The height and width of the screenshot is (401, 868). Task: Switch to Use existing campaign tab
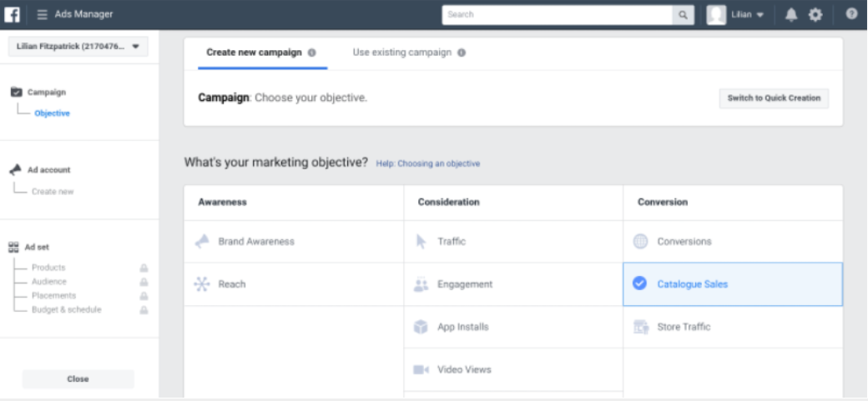tap(401, 53)
